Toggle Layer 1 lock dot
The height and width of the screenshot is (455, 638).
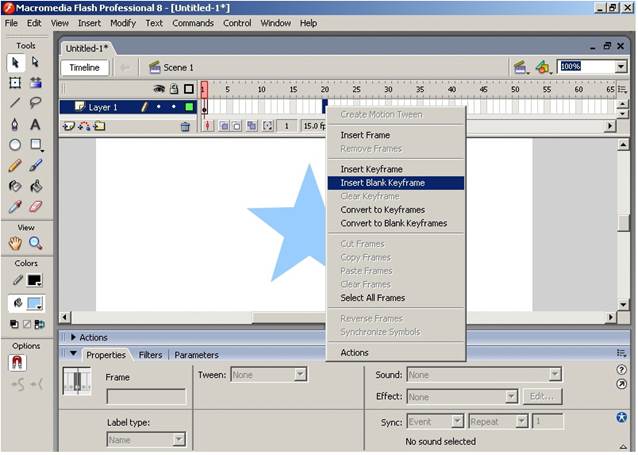[x=174, y=107]
